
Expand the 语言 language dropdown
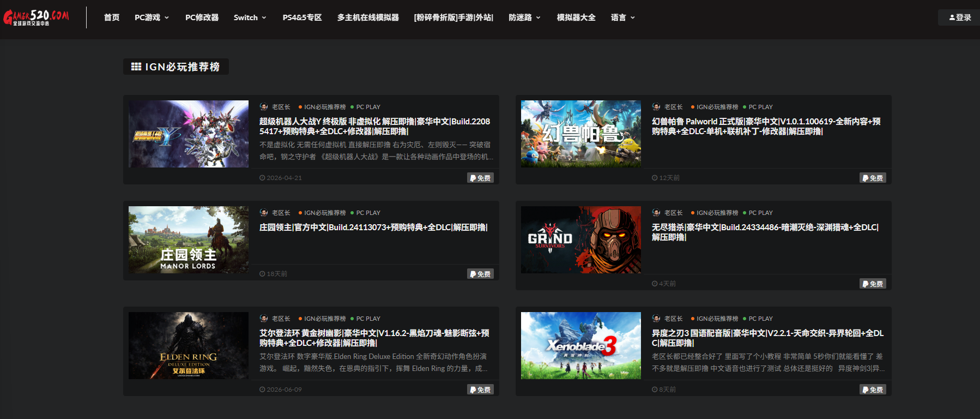pos(623,17)
